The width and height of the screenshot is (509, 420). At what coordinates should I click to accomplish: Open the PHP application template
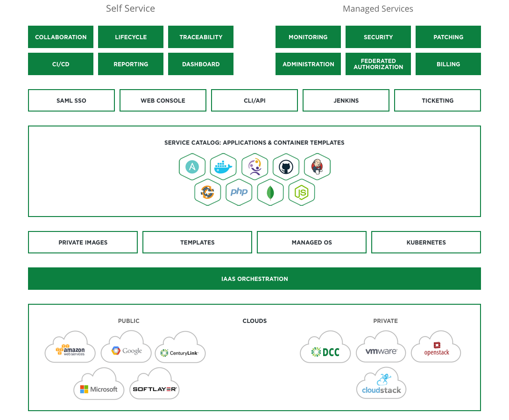coord(239,192)
